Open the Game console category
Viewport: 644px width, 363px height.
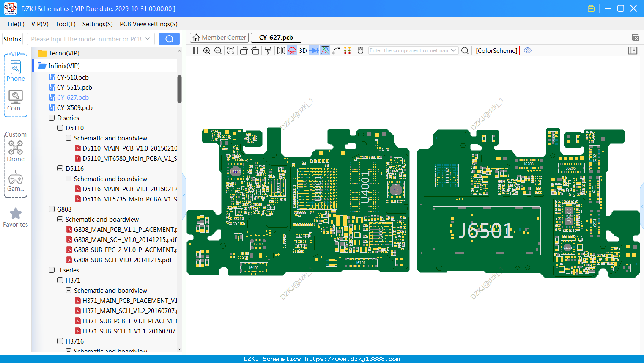coord(16,181)
